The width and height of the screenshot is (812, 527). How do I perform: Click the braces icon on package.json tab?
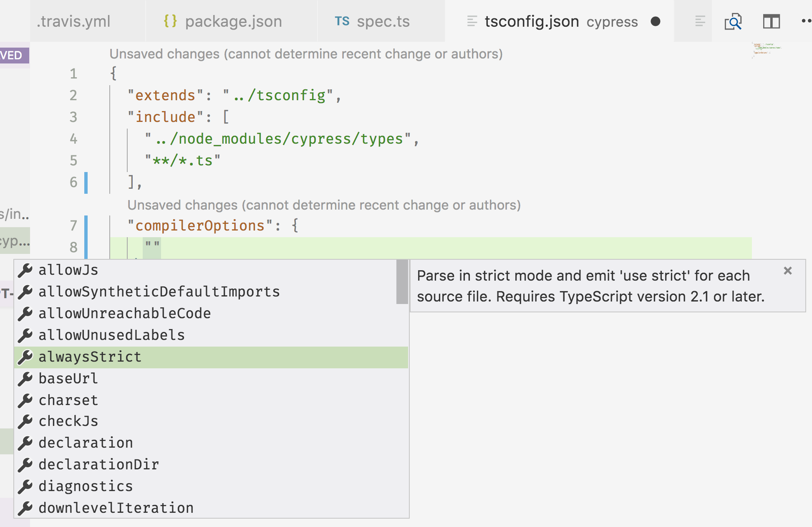click(170, 20)
